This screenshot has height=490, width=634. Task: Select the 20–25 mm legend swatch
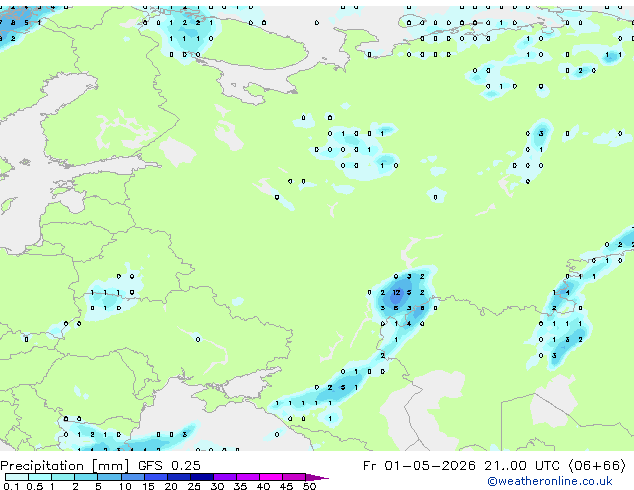pos(178,477)
